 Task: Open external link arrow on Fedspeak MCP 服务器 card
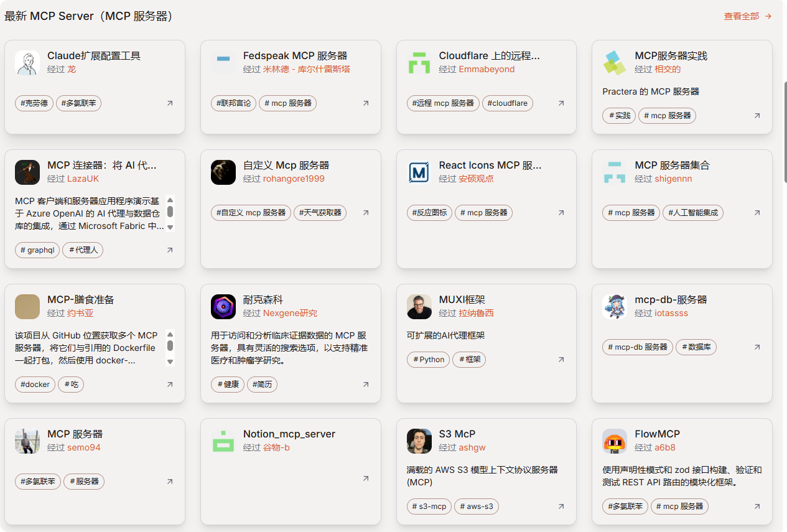point(366,103)
